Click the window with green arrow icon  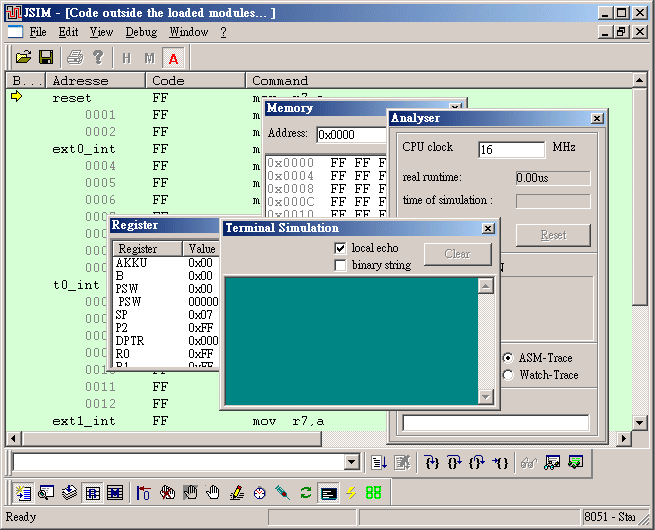click(x=576, y=463)
